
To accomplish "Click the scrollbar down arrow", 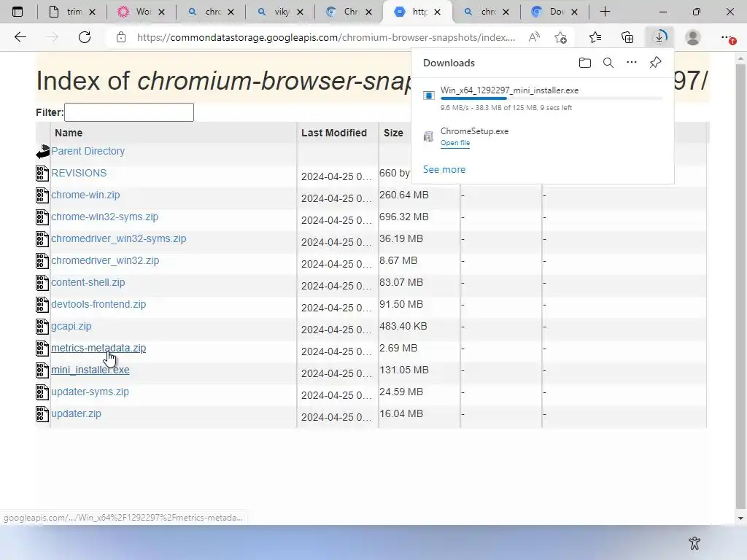I will 740,518.
